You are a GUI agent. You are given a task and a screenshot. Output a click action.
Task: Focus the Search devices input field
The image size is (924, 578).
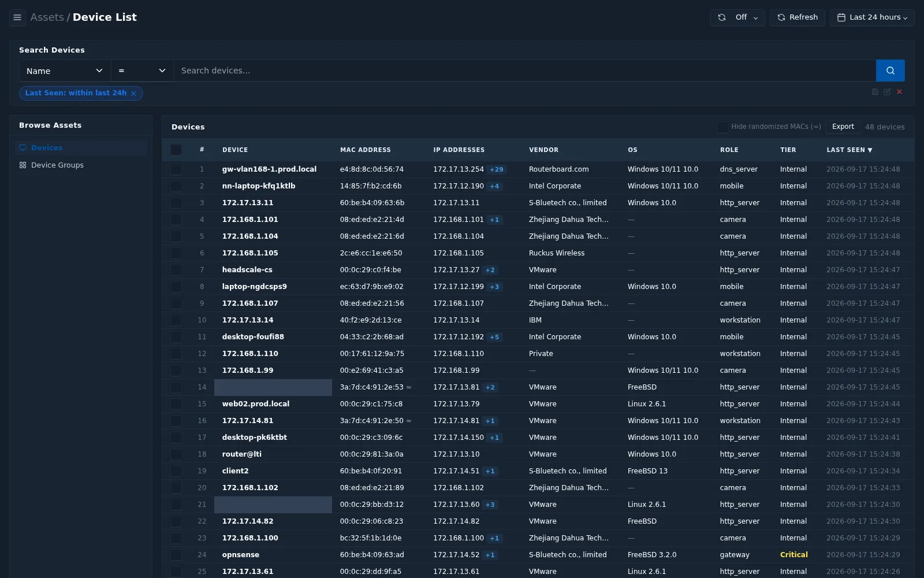(525, 71)
